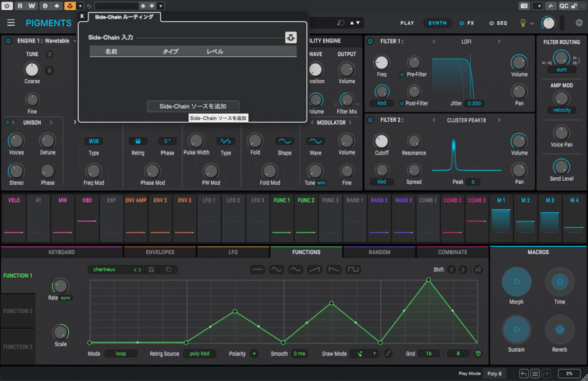Image resolution: width=588 pixels, height=381 pixels.
Task: Click the side-chain icon next to Side-Chain 入力
Action: click(291, 37)
